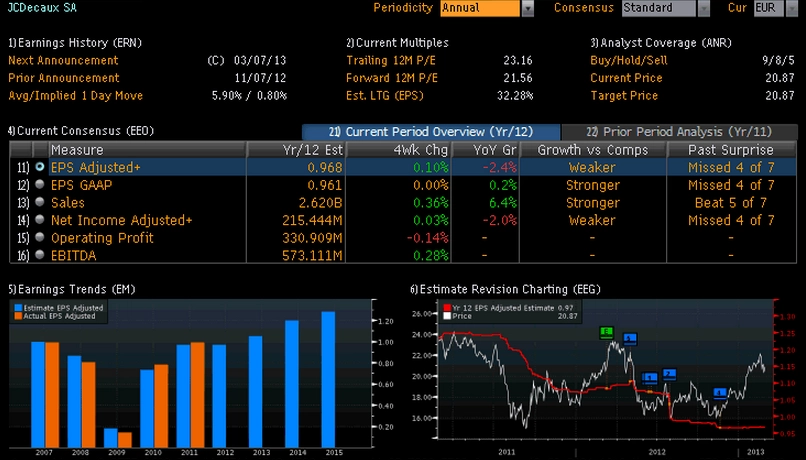Click the Operating Profit measure label
The height and width of the screenshot is (460, 806).
point(102,237)
